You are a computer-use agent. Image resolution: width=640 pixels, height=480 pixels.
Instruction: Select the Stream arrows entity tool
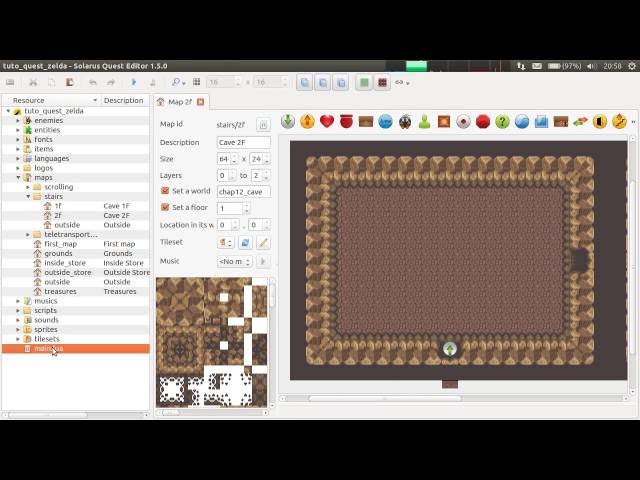580,122
